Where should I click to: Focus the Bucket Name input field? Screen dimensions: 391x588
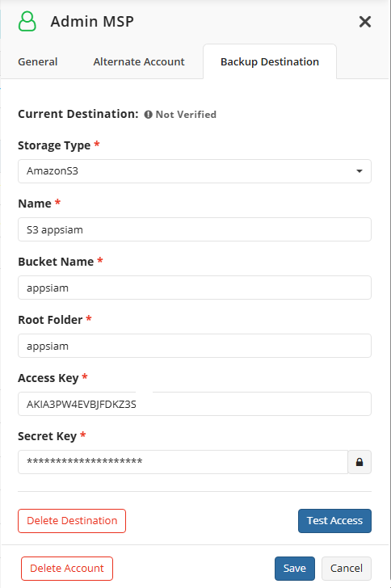pyautogui.click(x=195, y=288)
